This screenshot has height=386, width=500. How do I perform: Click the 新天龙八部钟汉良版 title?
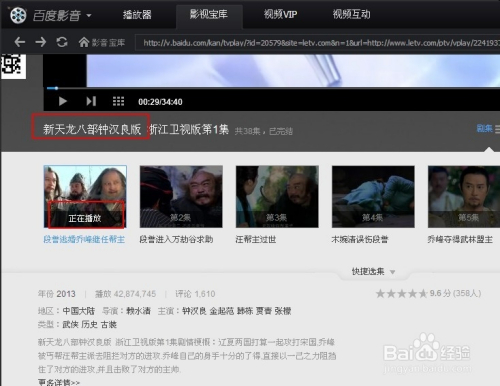point(92,129)
